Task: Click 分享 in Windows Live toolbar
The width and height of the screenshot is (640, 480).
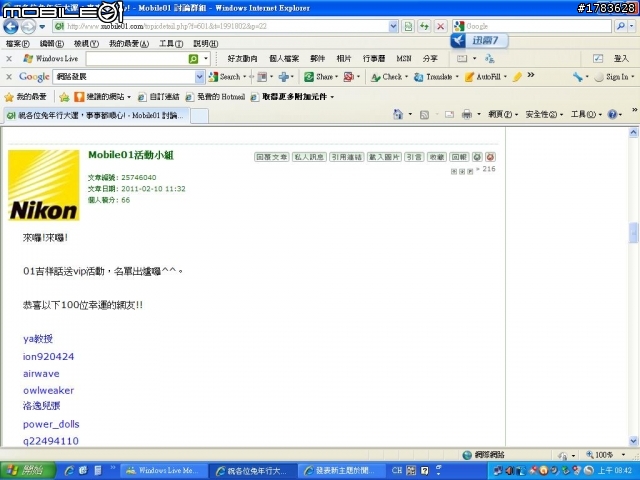Action: point(430,59)
